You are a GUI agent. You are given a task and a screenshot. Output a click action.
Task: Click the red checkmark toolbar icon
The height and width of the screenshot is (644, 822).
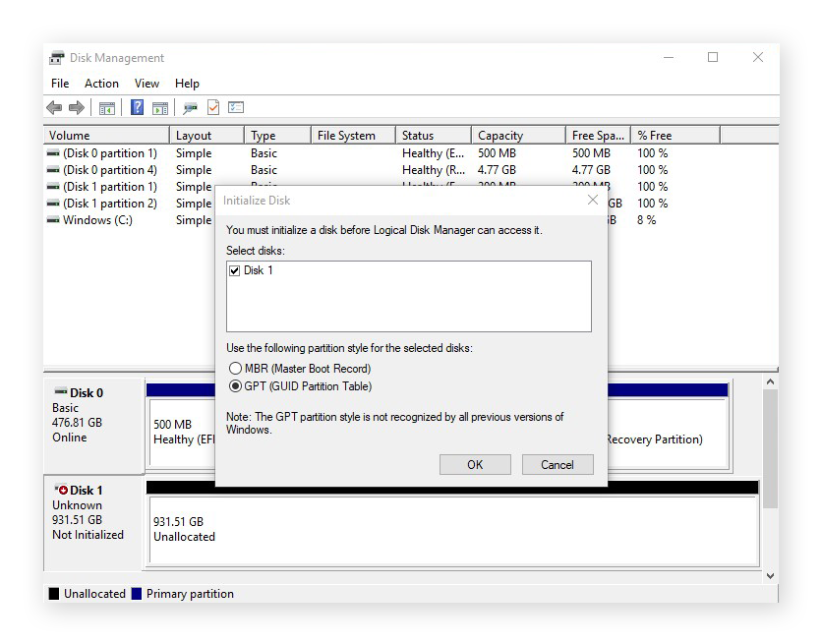point(213,107)
